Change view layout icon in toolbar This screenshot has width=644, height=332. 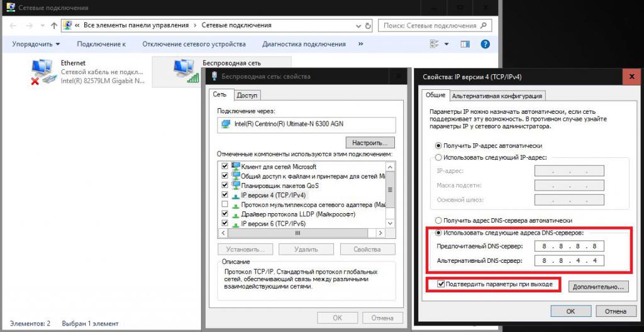[x=435, y=44]
